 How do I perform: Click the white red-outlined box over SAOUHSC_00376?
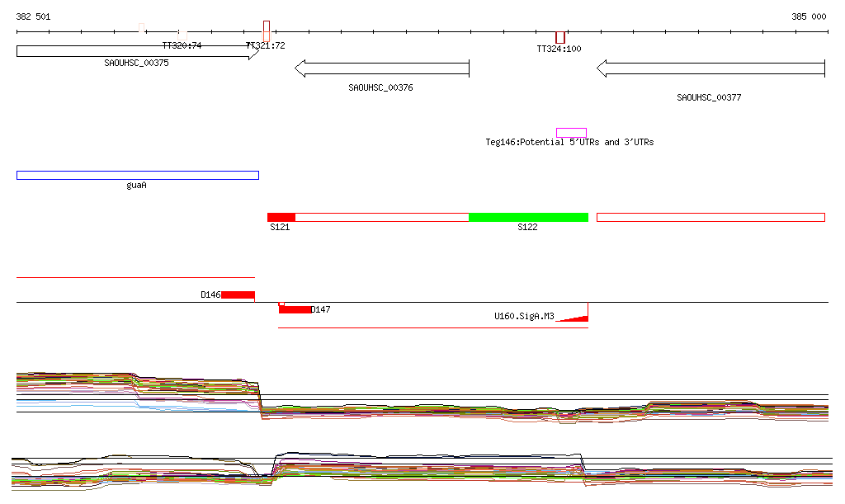coord(382,218)
